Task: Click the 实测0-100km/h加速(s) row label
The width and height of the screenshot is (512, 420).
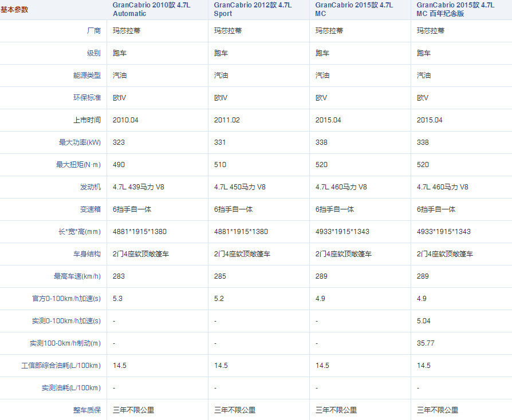Action: pyautogui.click(x=66, y=321)
